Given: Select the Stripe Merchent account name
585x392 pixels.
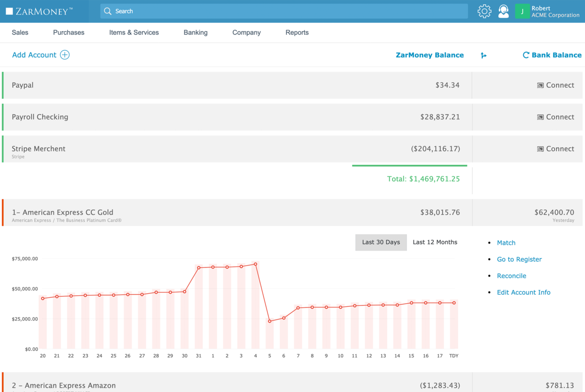Looking at the screenshot, I should [x=38, y=149].
